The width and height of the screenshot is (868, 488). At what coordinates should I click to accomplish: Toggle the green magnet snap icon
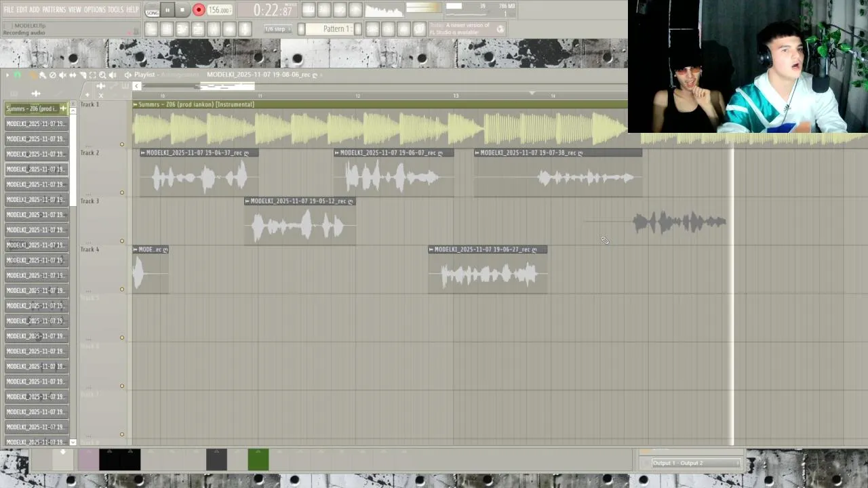pyautogui.click(x=18, y=75)
